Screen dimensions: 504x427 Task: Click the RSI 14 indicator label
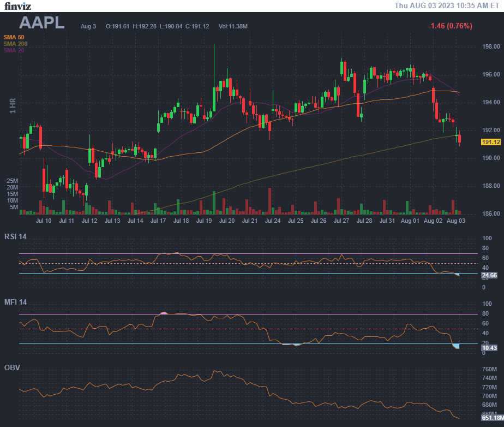pos(15,236)
